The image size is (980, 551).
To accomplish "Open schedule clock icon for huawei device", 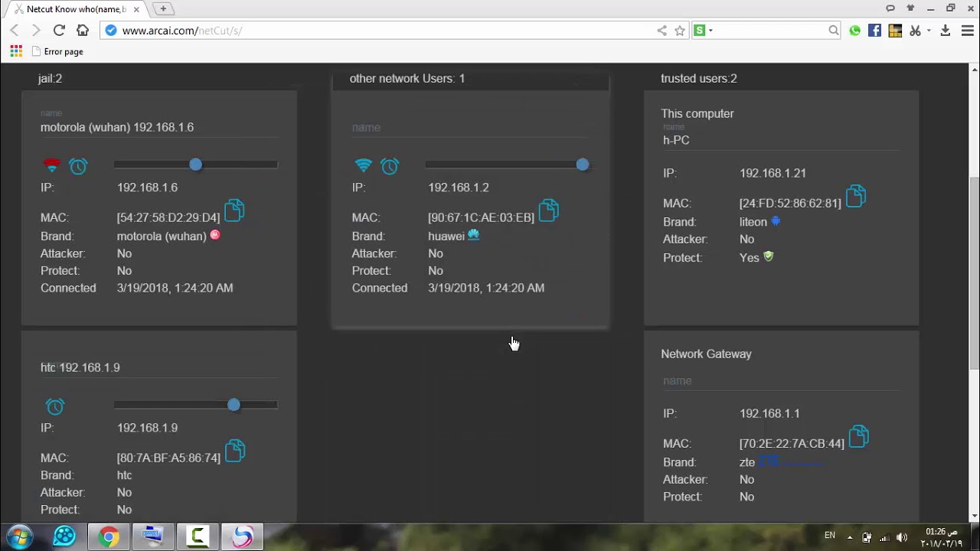I will tap(390, 166).
